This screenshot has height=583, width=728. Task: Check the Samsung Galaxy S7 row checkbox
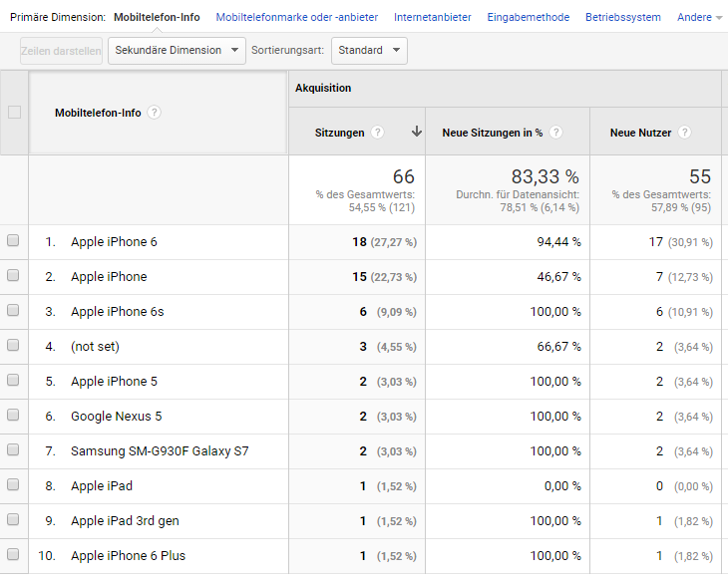coord(13,449)
